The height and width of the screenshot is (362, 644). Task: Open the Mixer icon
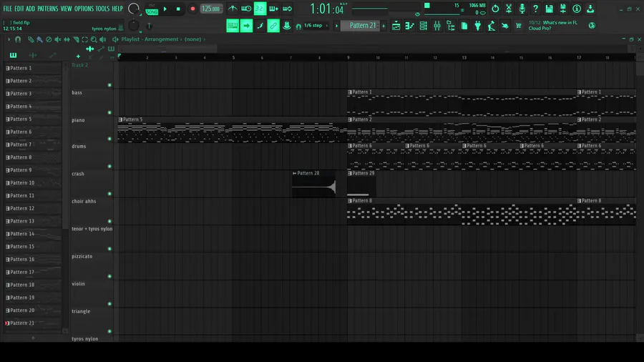(x=437, y=26)
